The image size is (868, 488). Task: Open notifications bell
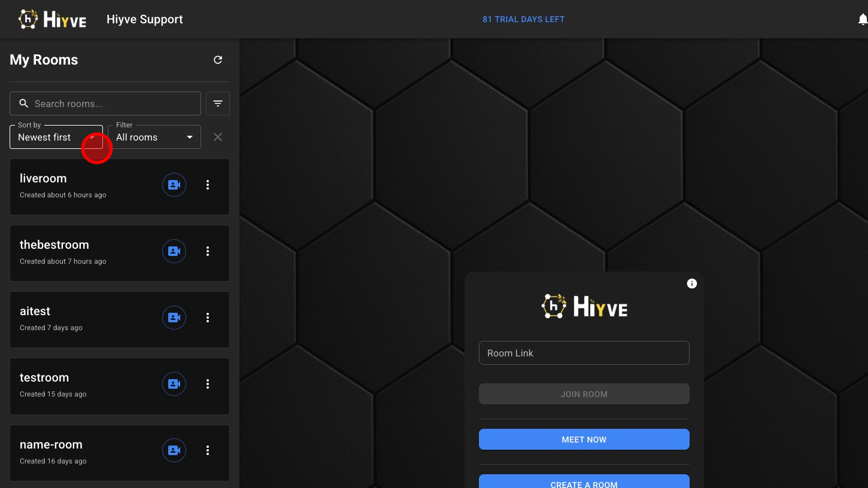(862, 20)
